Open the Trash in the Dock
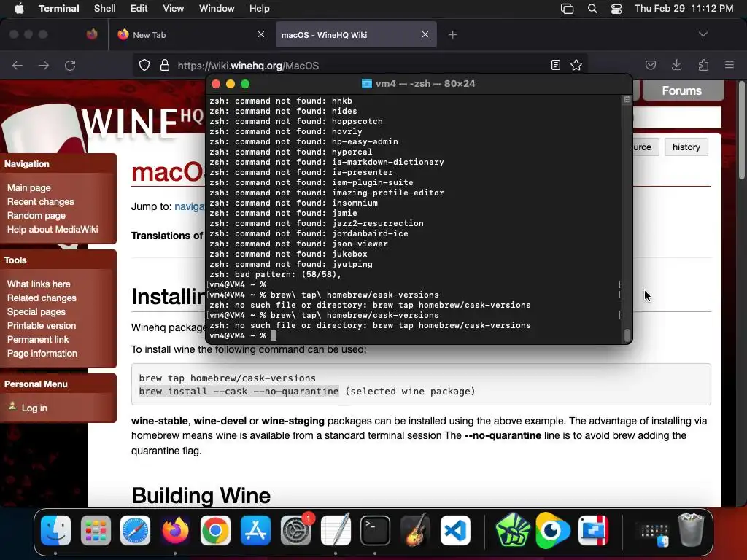This screenshot has width=747, height=560. [x=691, y=529]
